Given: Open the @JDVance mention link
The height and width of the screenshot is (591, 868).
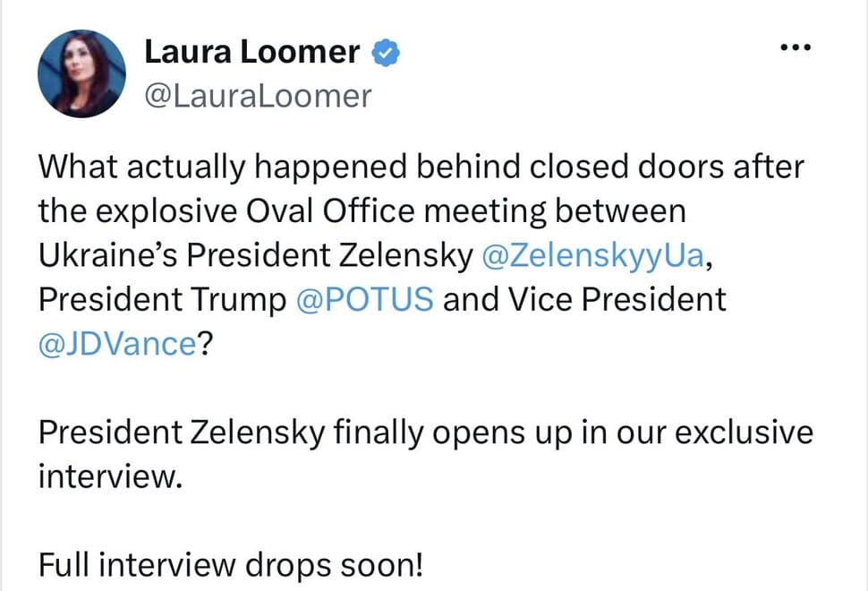Looking at the screenshot, I should (117, 344).
